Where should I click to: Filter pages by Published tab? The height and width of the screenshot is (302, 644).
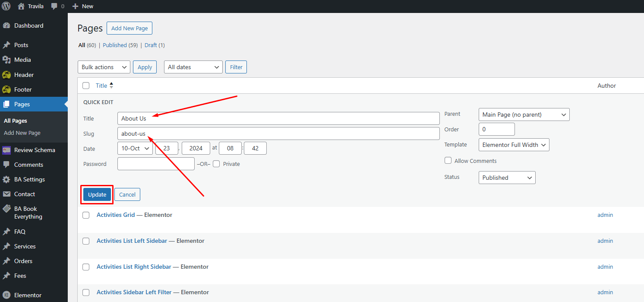click(115, 45)
